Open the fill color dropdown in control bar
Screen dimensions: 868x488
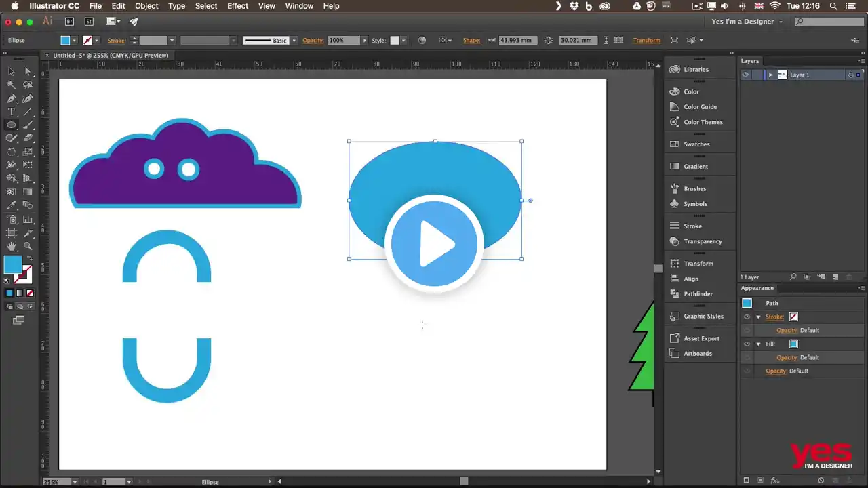point(75,41)
